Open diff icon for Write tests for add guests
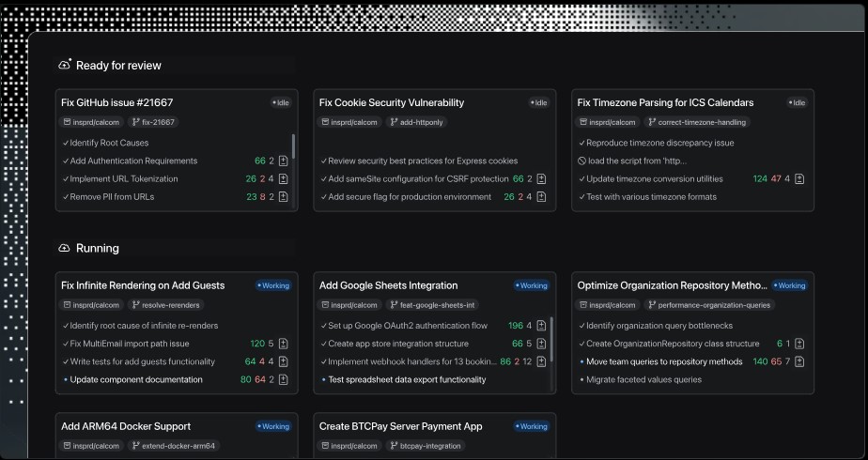 (x=284, y=361)
